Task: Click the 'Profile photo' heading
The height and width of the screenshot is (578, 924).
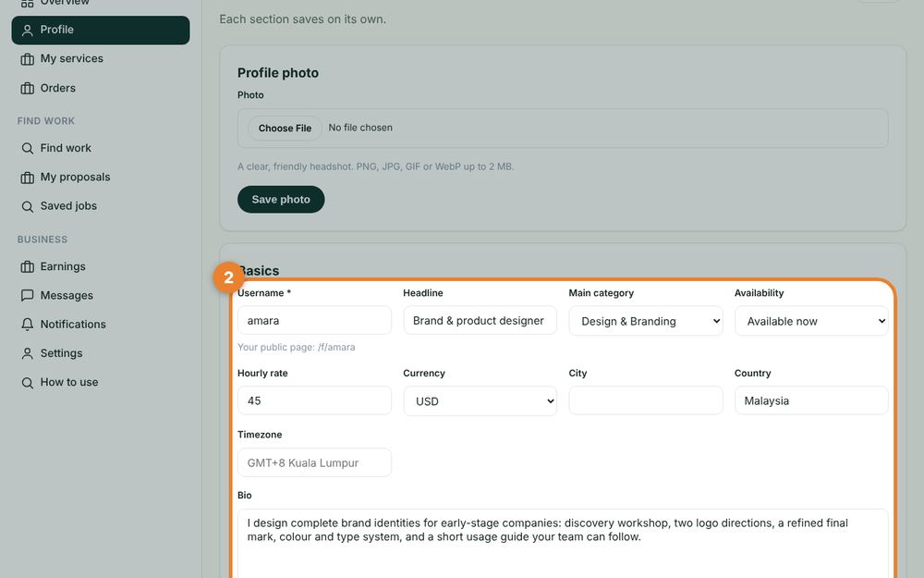Action: 278,73
